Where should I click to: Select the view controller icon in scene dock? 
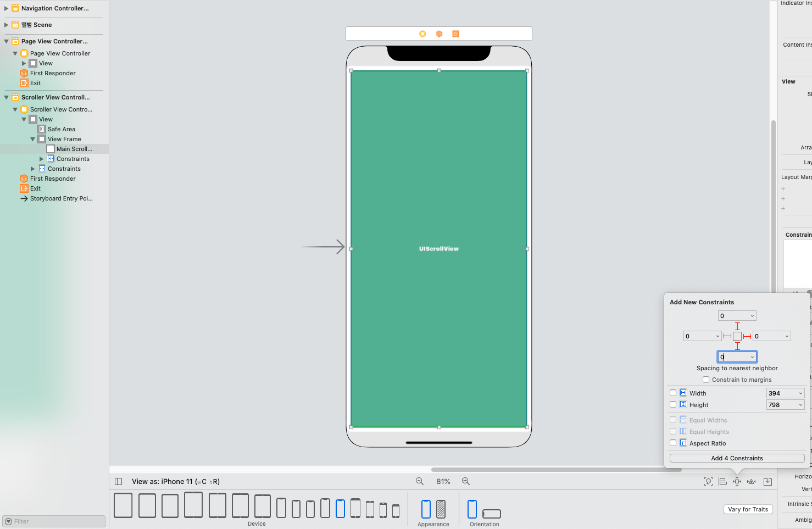(x=422, y=34)
